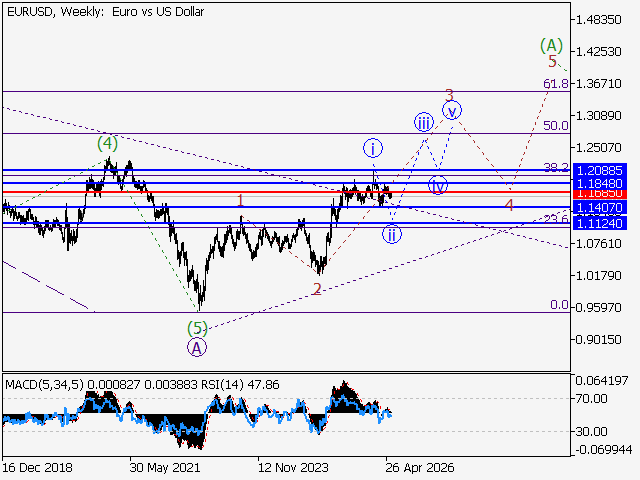
Task: Select the brown wave 4 label
Action: pos(509,205)
